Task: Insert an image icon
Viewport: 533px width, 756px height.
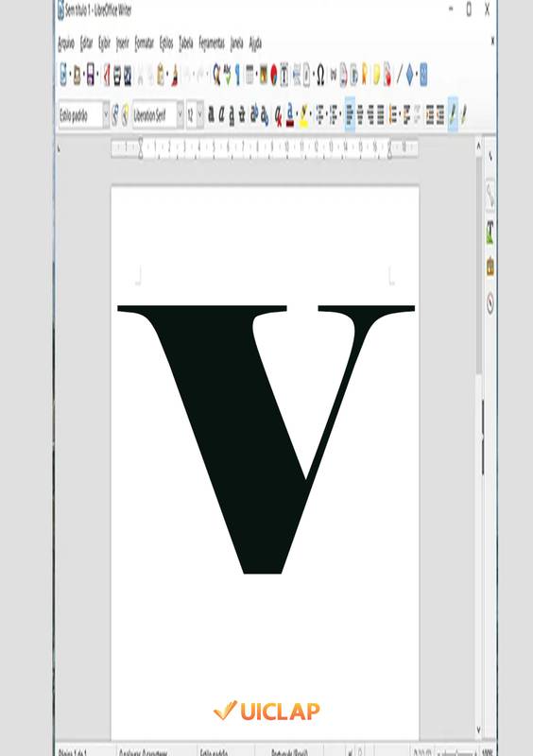Action: coord(264,76)
